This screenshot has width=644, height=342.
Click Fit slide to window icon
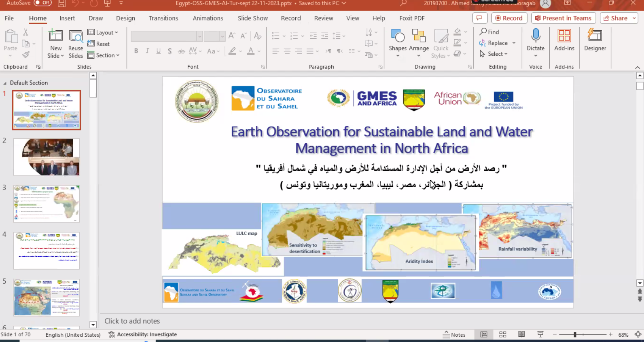point(638,334)
